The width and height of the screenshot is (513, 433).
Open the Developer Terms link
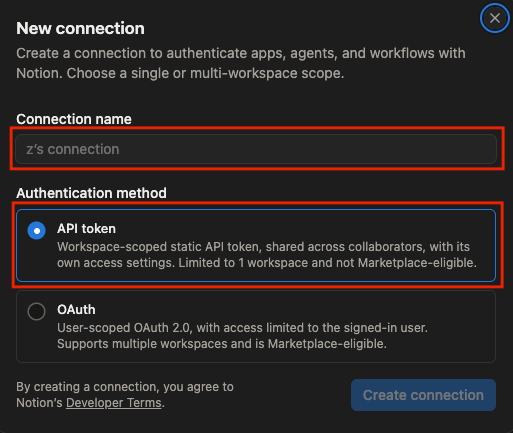114,403
